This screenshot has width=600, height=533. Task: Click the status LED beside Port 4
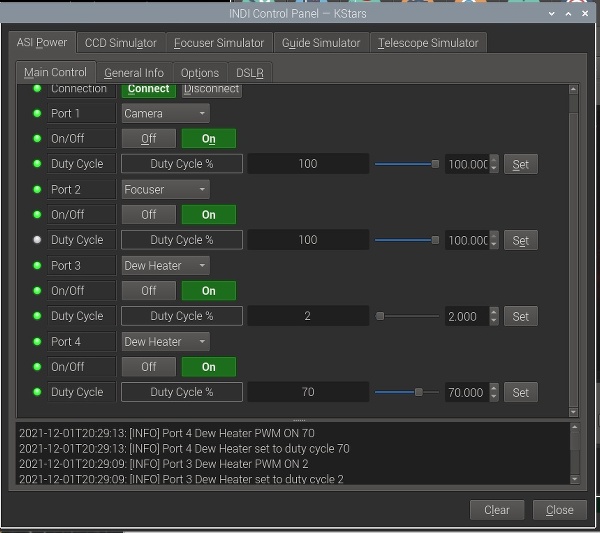(38, 342)
